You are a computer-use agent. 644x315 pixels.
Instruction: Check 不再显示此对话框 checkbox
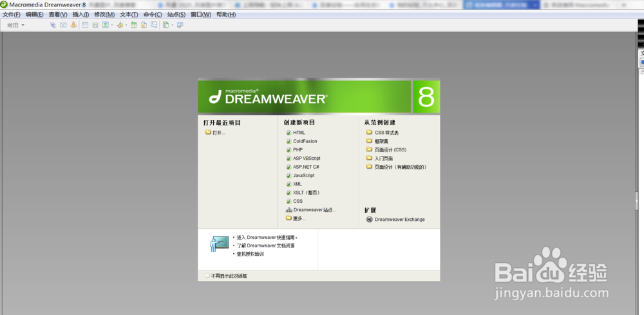click(x=207, y=276)
